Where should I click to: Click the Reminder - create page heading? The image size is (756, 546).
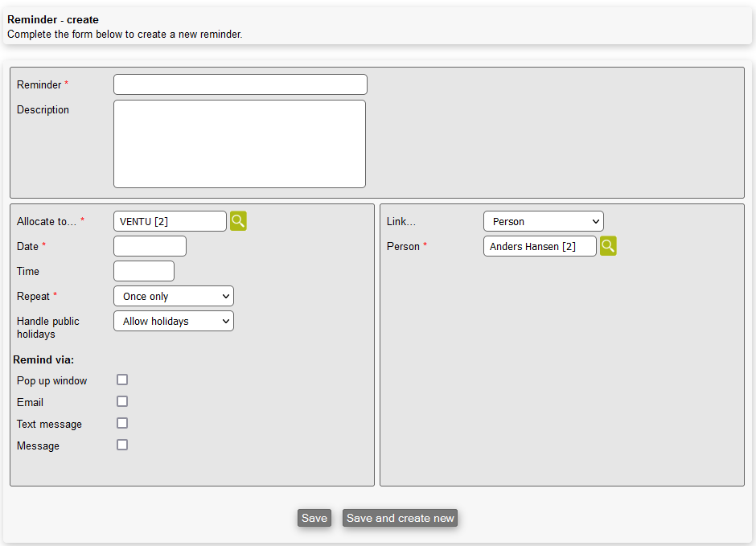click(x=53, y=19)
